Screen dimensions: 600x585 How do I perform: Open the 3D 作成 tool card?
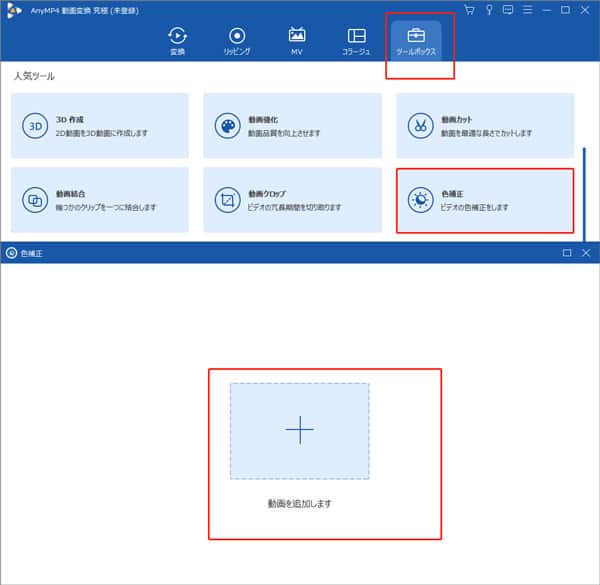100,125
